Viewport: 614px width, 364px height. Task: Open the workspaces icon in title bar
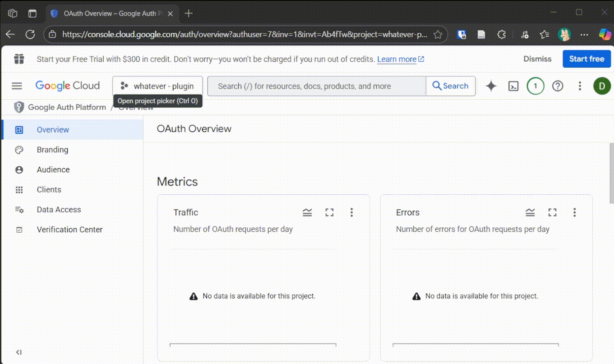click(13, 14)
